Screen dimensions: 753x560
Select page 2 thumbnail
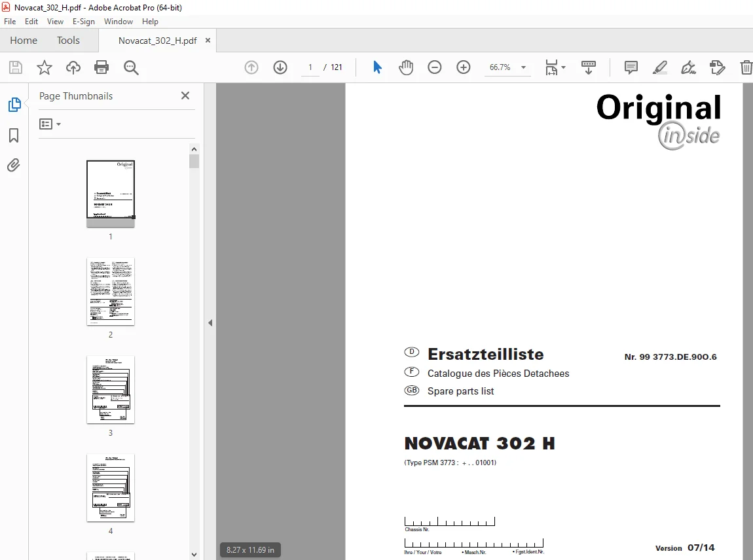[x=111, y=292]
